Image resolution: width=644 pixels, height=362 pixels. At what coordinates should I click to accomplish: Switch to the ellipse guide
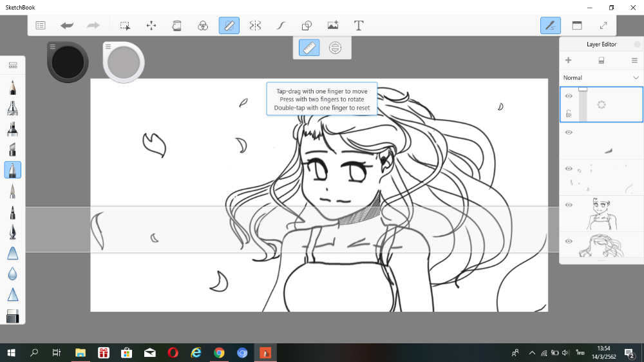335,48
